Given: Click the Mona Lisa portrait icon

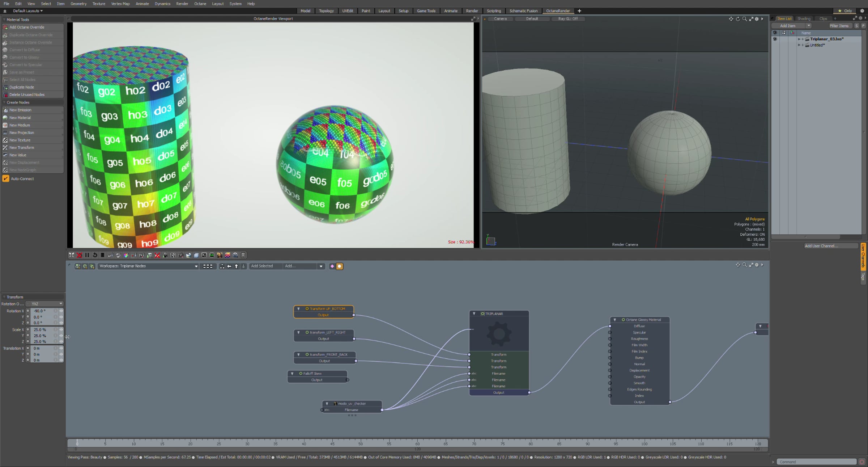Looking at the screenshot, I should tap(220, 255).
